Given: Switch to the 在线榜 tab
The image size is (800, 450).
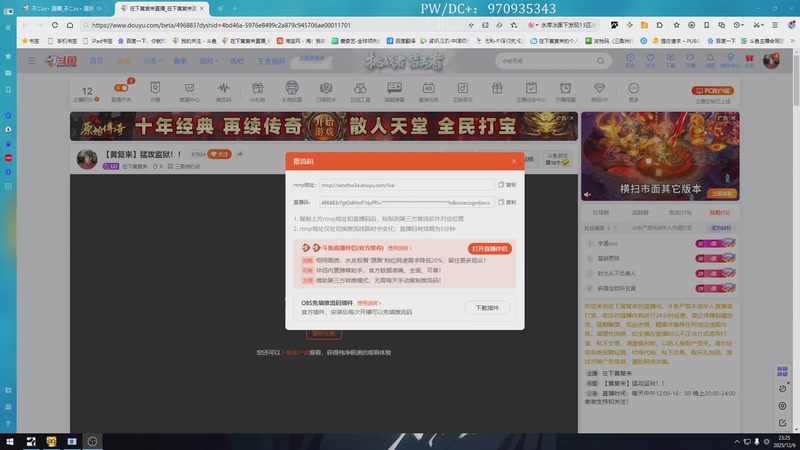Looking at the screenshot, I should pyautogui.click(x=601, y=213).
